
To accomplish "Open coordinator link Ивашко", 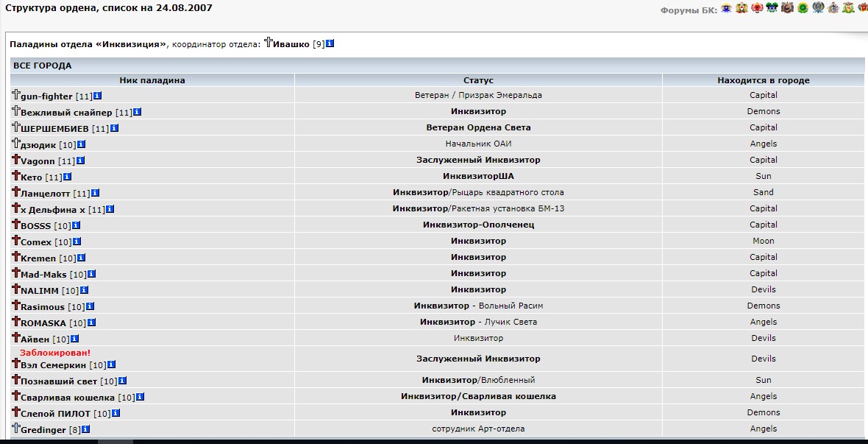I will 291,43.
